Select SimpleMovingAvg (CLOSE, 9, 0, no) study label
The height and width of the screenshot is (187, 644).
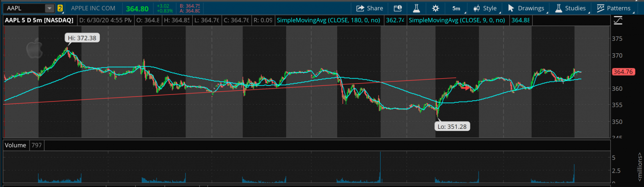pos(458,20)
